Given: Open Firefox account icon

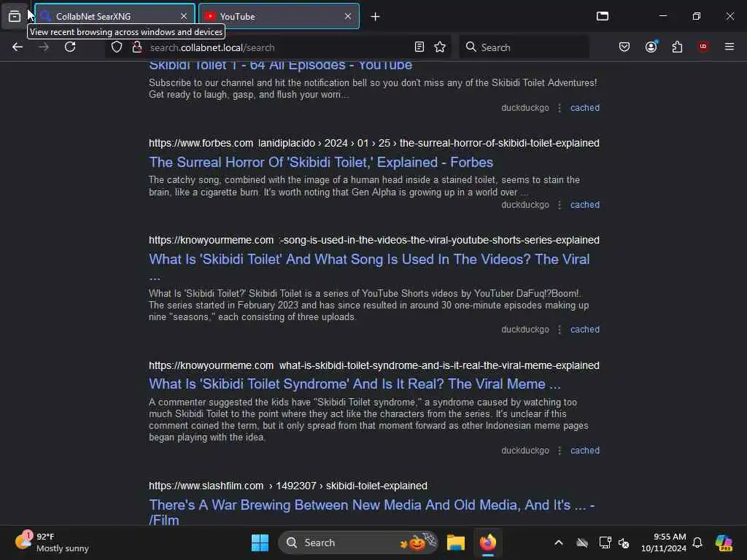Looking at the screenshot, I should 651,47.
